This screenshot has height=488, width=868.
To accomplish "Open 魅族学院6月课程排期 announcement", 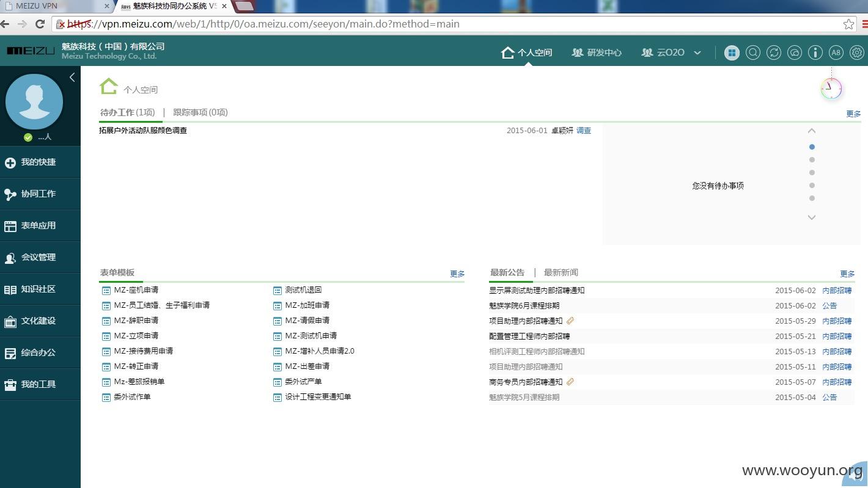I will 524,306.
